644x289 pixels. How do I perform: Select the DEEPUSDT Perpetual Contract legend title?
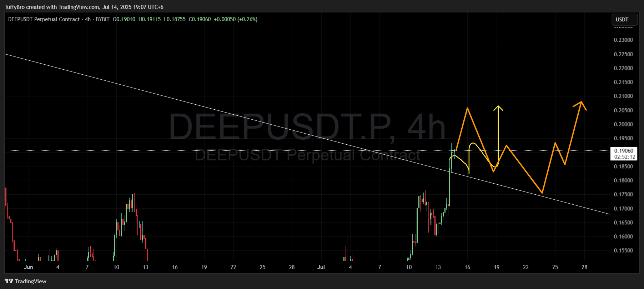(44, 19)
